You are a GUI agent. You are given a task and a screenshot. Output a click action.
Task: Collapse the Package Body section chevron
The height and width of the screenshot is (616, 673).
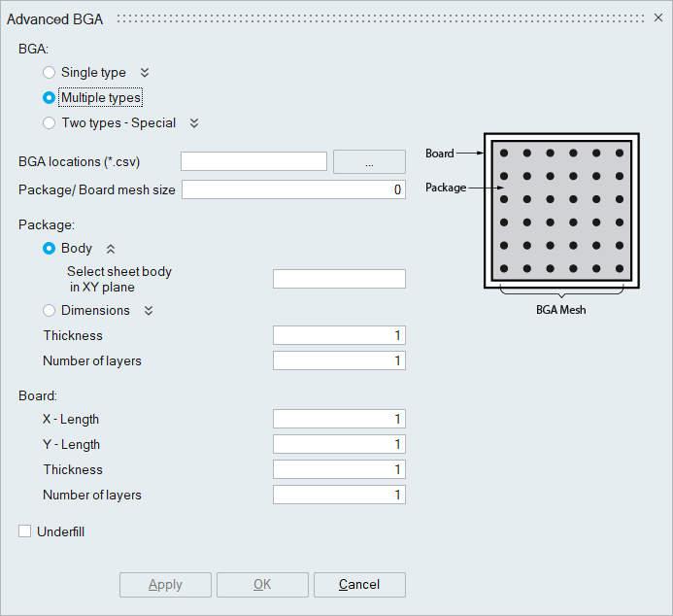coord(111,249)
